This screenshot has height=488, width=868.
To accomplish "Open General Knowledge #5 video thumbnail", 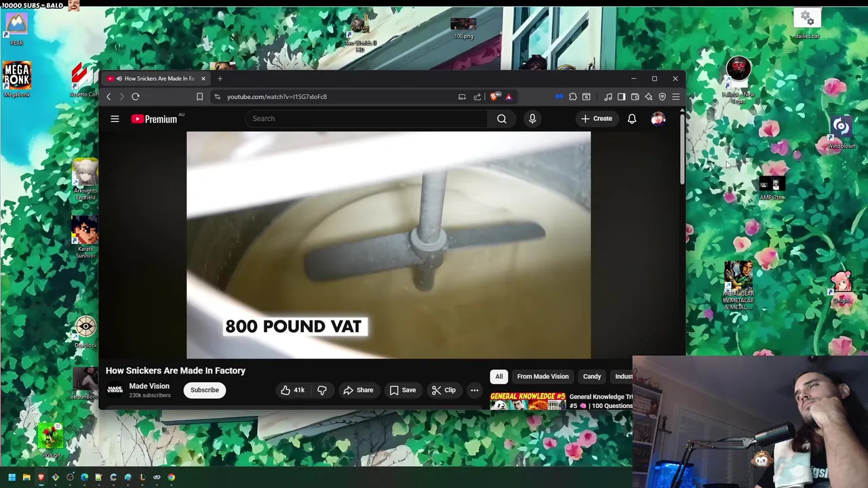I will click(x=528, y=401).
